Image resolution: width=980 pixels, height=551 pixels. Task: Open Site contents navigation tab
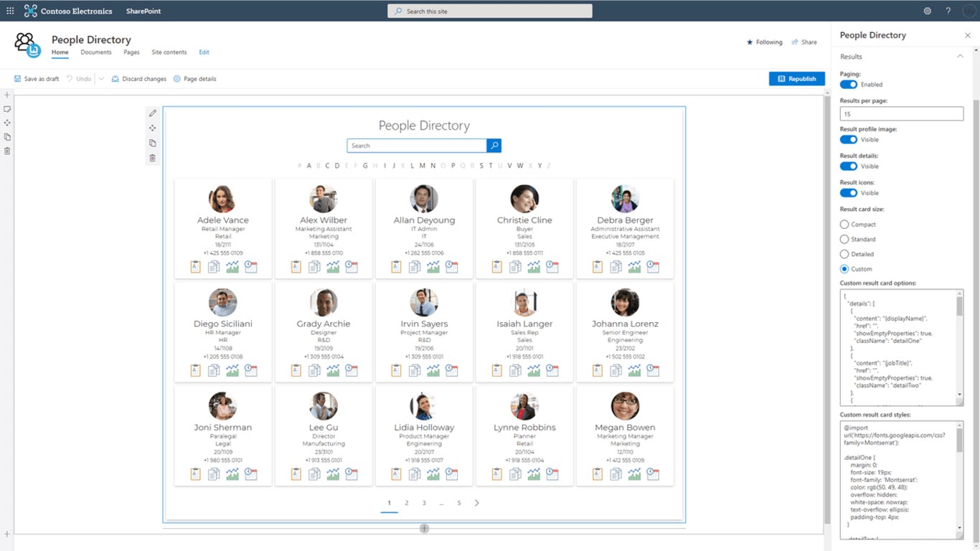coord(169,52)
